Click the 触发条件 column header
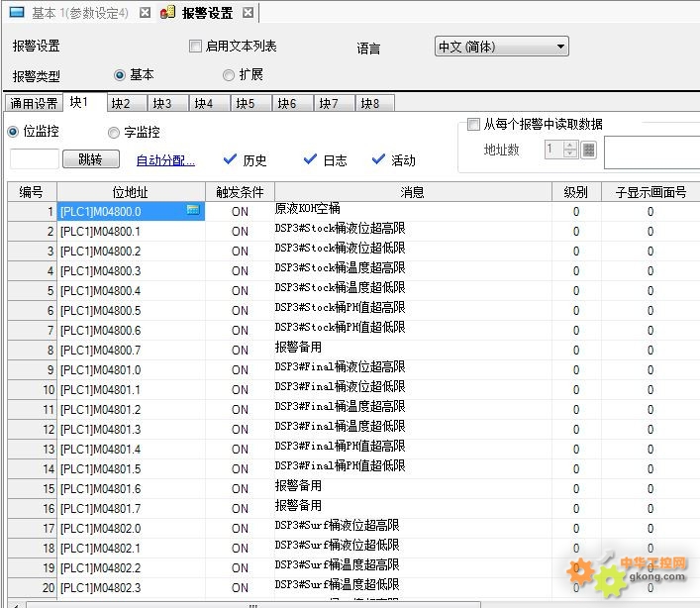Viewport: 700px width, 608px height. (x=240, y=192)
